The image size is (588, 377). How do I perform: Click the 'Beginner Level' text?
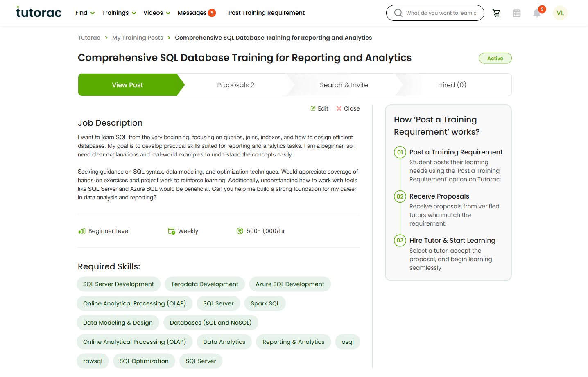[109, 231]
